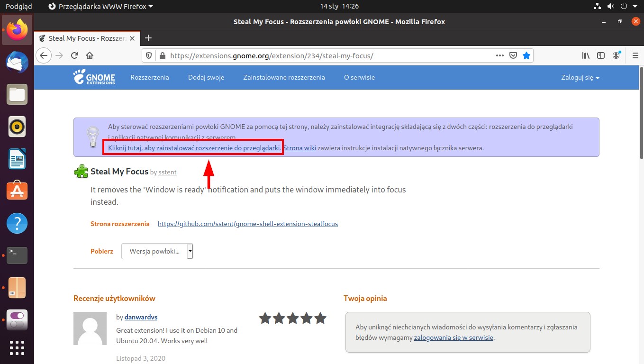Open Firefox account avatar icon
This screenshot has height=364, width=644.
616,55
